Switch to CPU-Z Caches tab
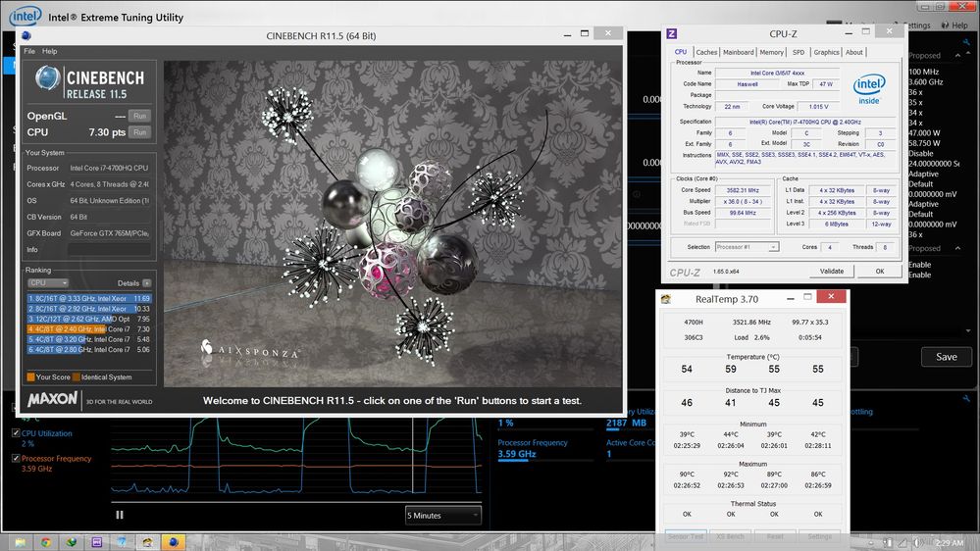980x551 pixels. pos(706,53)
